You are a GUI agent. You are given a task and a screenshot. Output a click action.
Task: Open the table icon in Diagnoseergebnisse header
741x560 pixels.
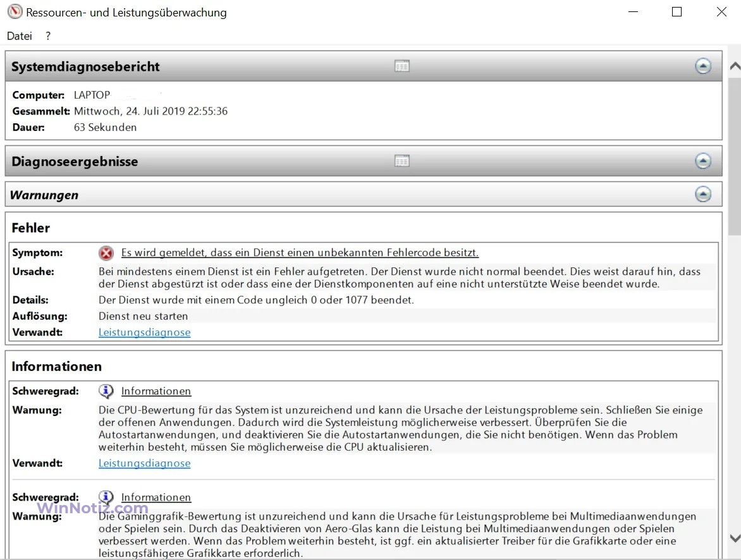(401, 161)
